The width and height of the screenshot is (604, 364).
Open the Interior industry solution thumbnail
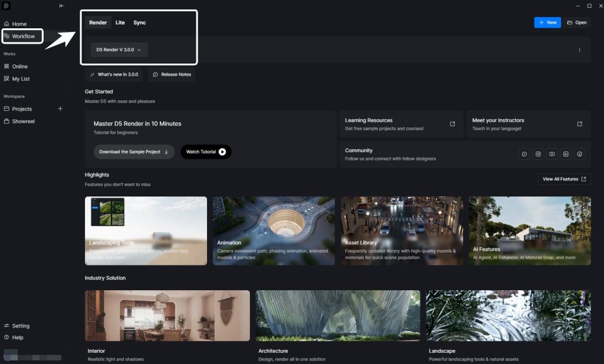167,316
